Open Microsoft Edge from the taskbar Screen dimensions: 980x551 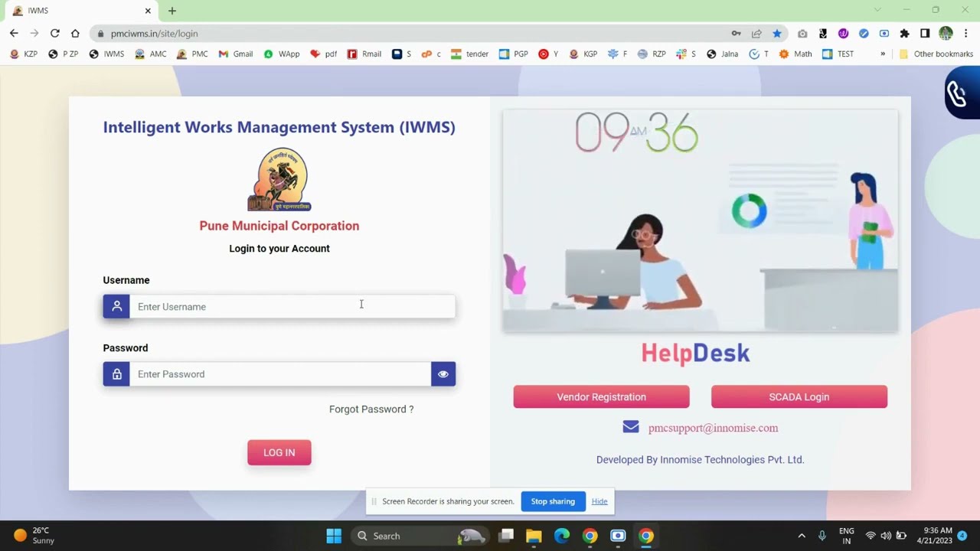[562, 536]
